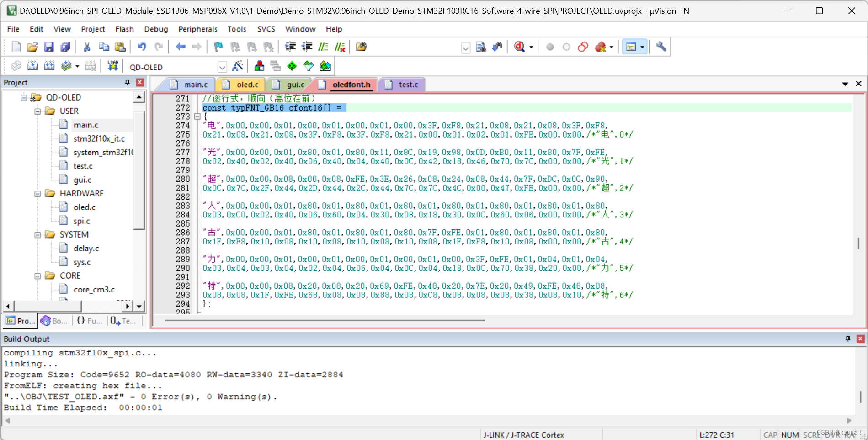Screen dimensions: 868x440
Task: Select oled.c in HARDWARE group
Action: 85,207
